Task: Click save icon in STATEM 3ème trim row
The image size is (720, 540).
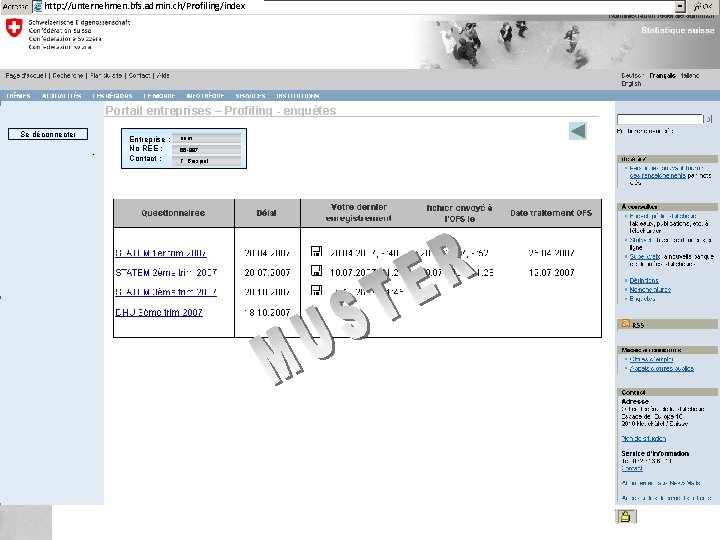Action: click(x=316, y=290)
